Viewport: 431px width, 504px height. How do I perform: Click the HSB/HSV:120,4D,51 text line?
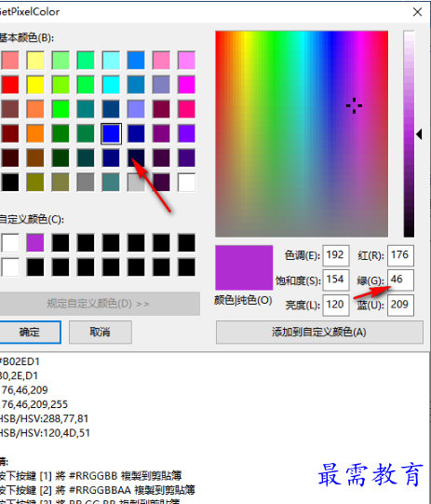[45, 432]
